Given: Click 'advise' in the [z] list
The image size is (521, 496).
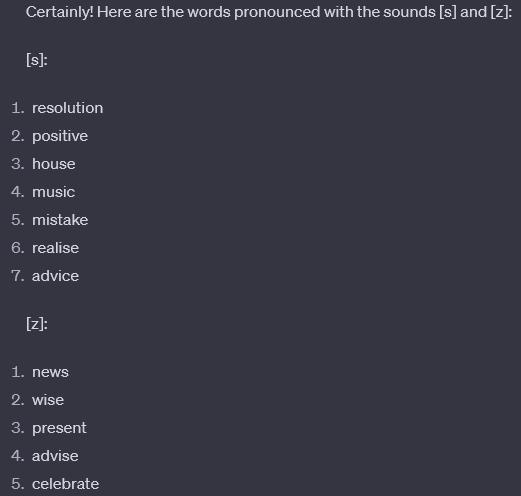Looking at the screenshot, I should tap(55, 456).
